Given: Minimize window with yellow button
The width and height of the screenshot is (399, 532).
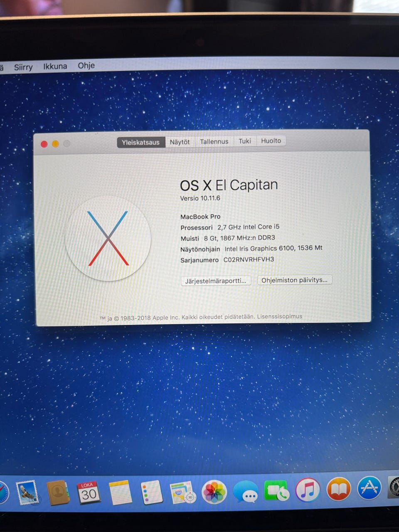Looking at the screenshot, I should [55, 144].
